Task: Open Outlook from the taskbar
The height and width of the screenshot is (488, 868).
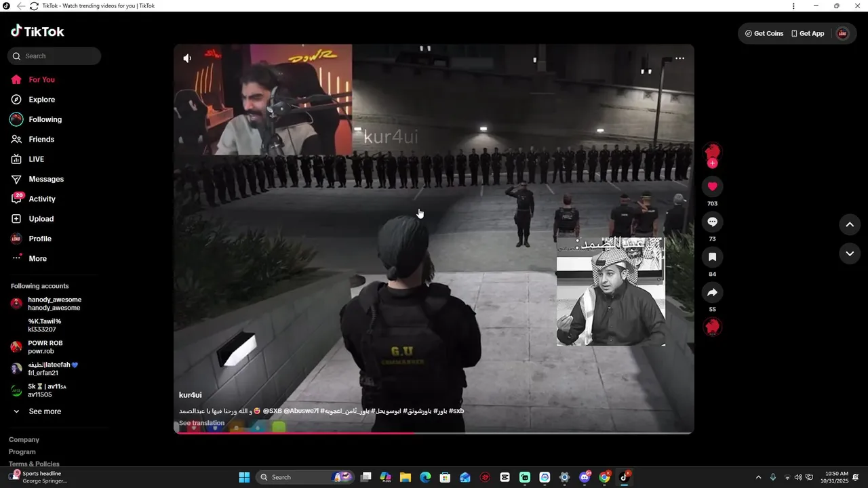Action: click(x=465, y=477)
